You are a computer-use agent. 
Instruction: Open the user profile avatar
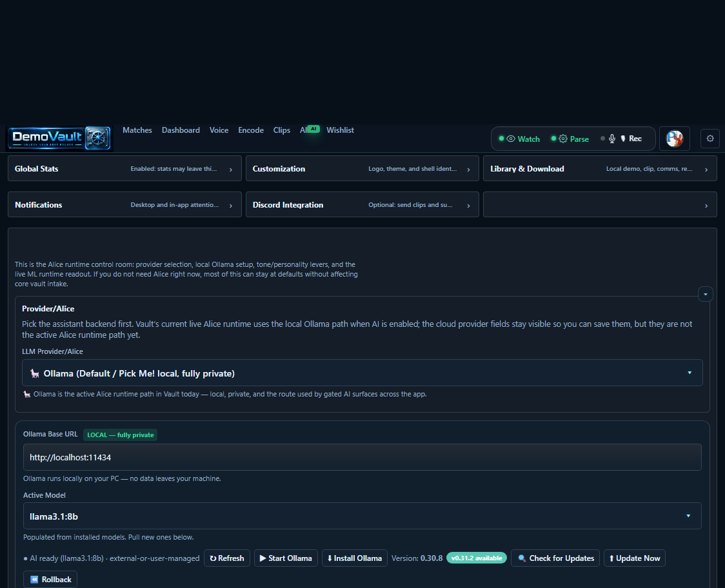click(x=674, y=139)
